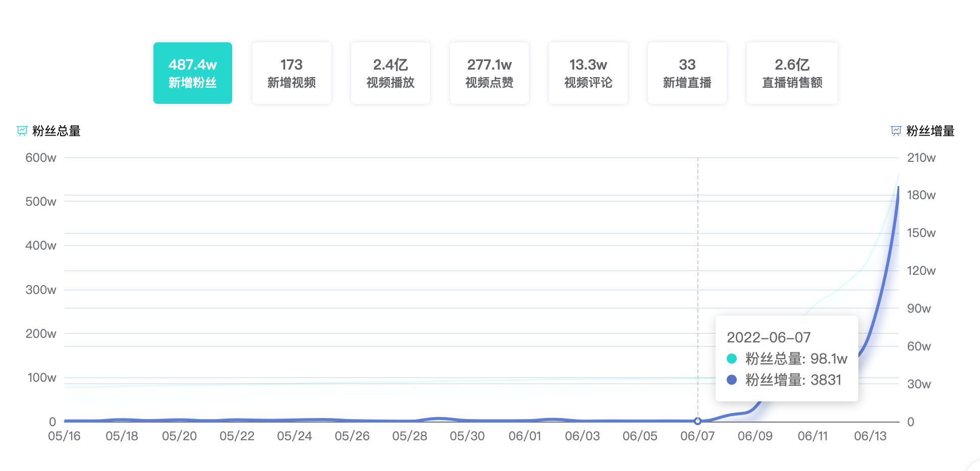Viewport: 980px width, 471px height.
Task: Click left axis label 400w
Action: click(x=41, y=246)
